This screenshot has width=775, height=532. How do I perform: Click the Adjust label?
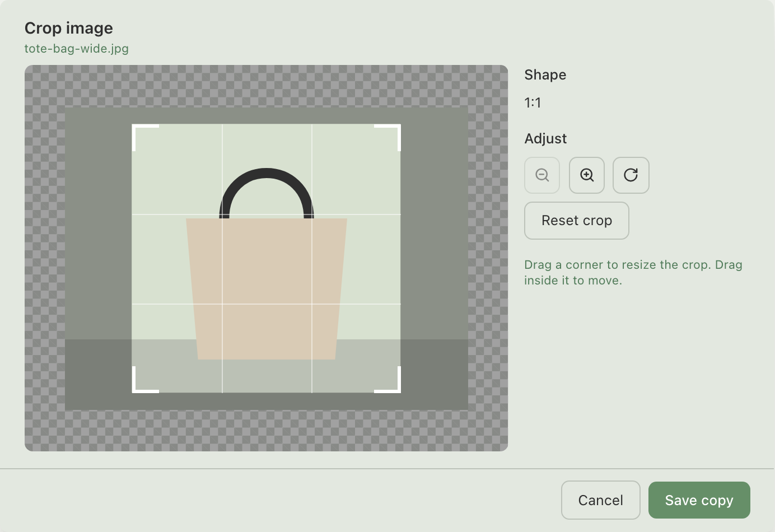pos(546,139)
